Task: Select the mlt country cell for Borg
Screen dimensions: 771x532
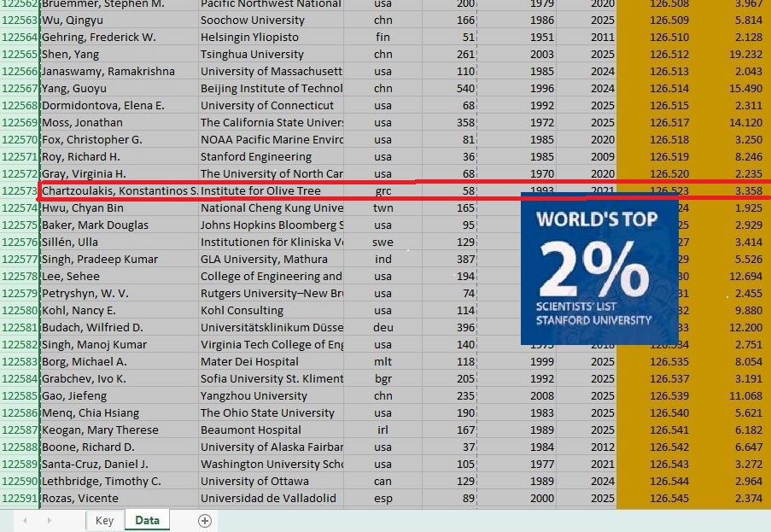Action: 383,361
